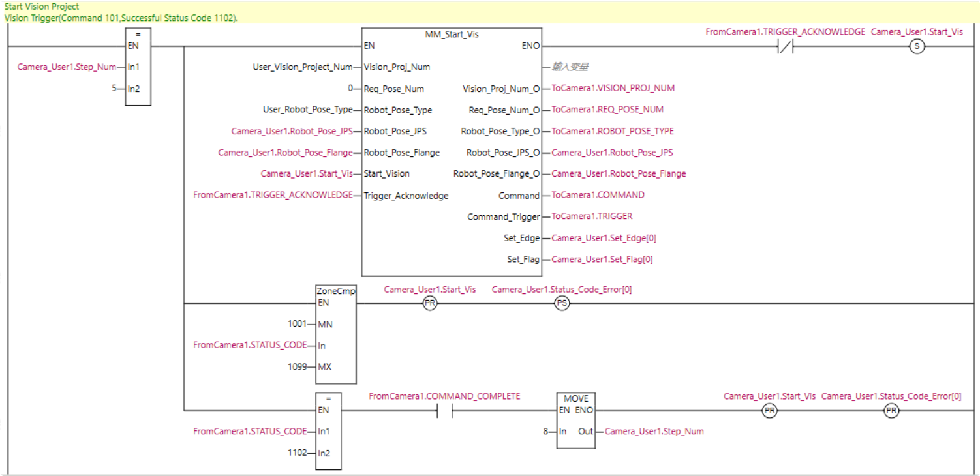The height and width of the screenshot is (476, 980).
Task: Click the PR coil for Start_Vis after MOVE block
Action: click(769, 411)
